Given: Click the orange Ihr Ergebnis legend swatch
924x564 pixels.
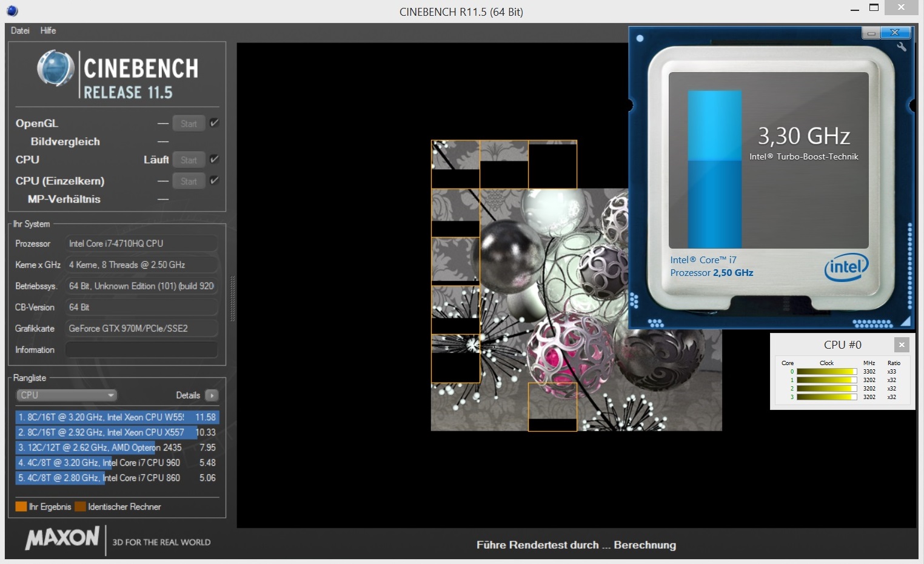Looking at the screenshot, I should [21, 506].
